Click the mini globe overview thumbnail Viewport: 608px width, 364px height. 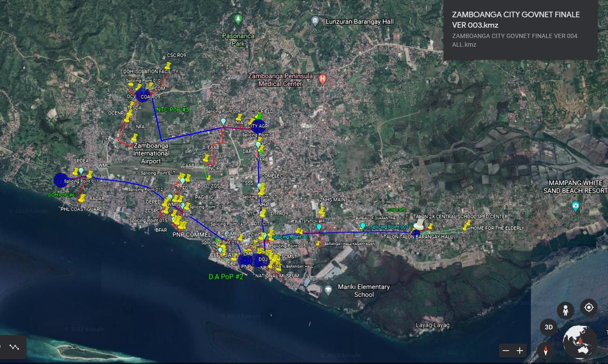coord(580,342)
